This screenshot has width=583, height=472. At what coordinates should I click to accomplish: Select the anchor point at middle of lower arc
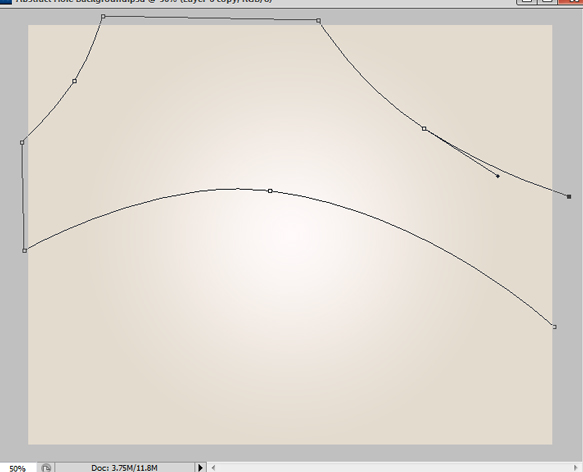pos(270,191)
